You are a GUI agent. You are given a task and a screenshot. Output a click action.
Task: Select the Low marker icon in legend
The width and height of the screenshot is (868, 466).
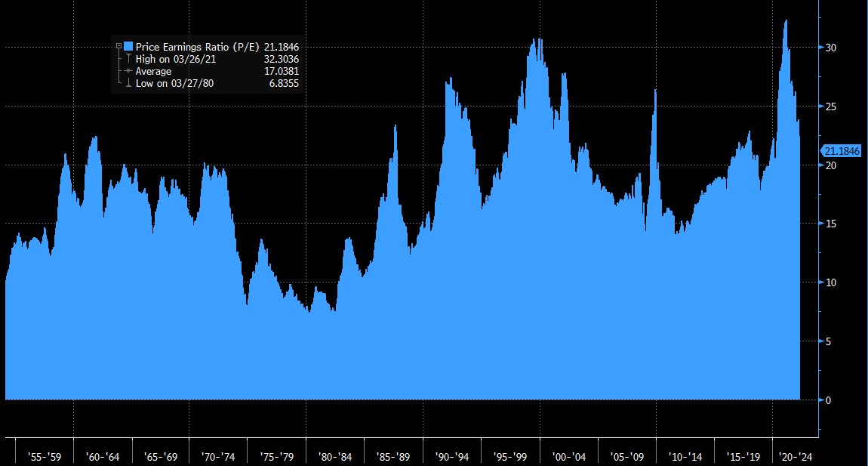(x=128, y=83)
